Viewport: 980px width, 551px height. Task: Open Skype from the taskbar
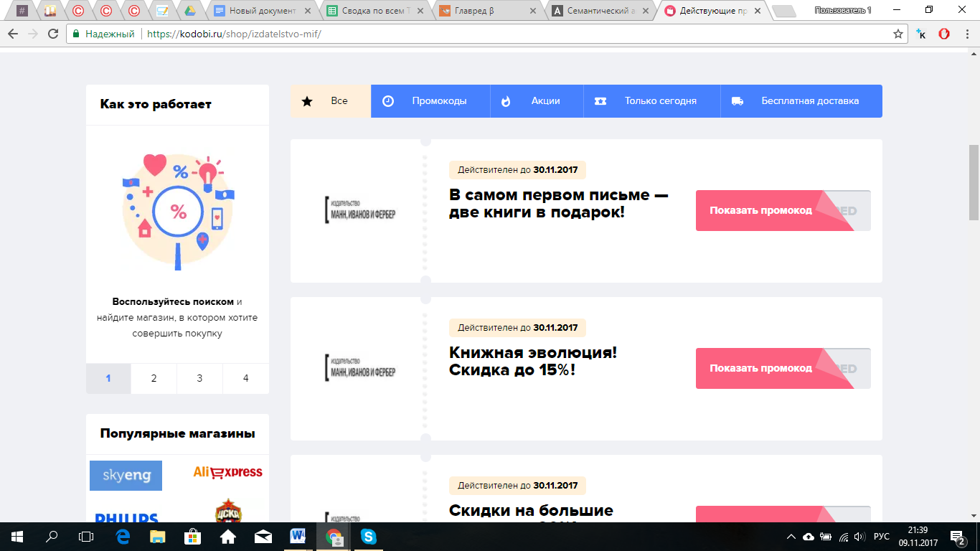pos(369,536)
